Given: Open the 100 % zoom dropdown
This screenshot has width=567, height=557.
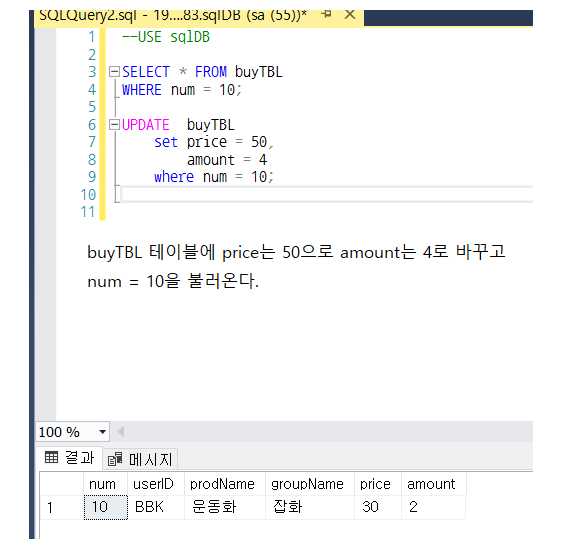Looking at the screenshot, I should (102, 432).
